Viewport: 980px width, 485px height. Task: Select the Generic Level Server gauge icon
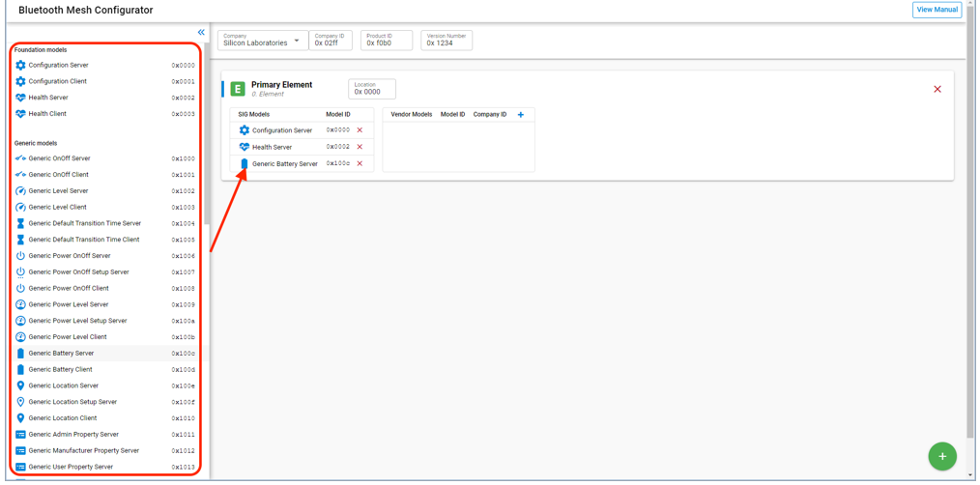20,191
